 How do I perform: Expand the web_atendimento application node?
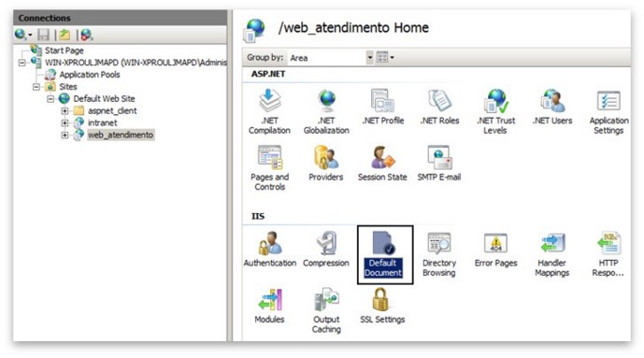64,136
